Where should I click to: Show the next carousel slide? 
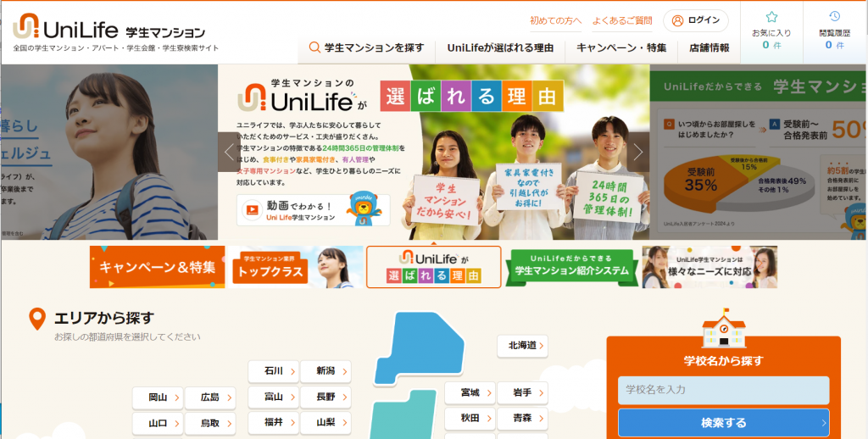(638, 152)
